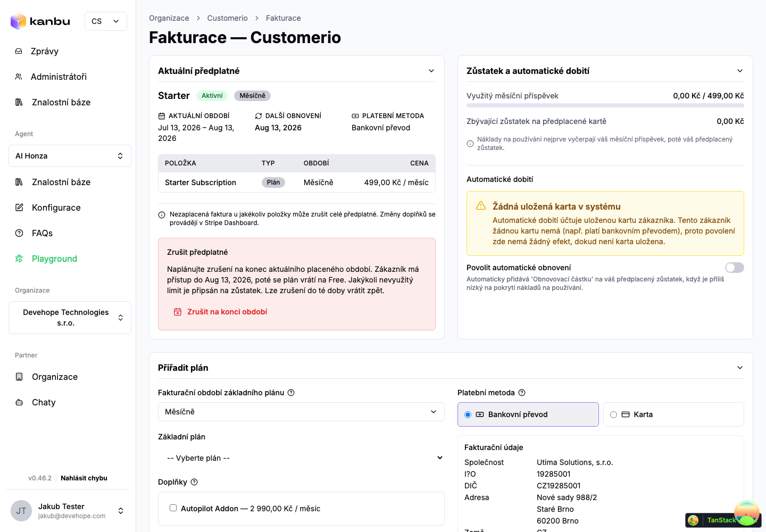Viewport: 766px width, 532px height.
Task: Click the warning triangle in the no-card alert
Action: pyautogui.click(x=481, y=205)
